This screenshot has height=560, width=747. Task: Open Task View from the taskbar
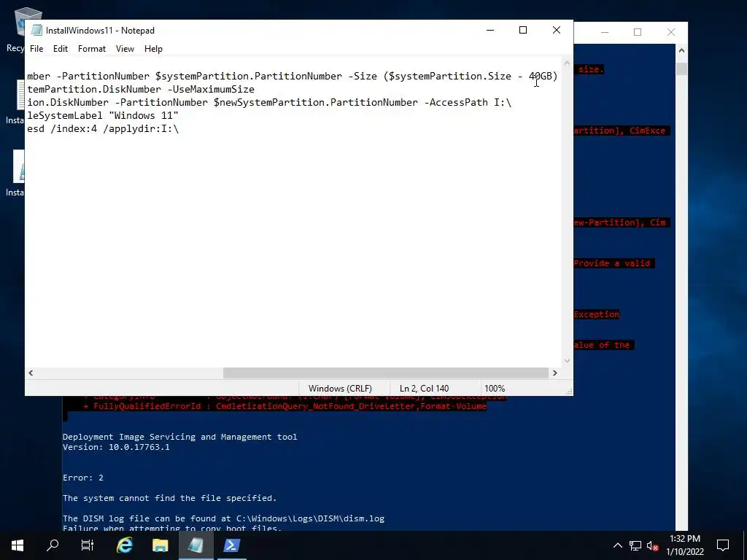88,545
